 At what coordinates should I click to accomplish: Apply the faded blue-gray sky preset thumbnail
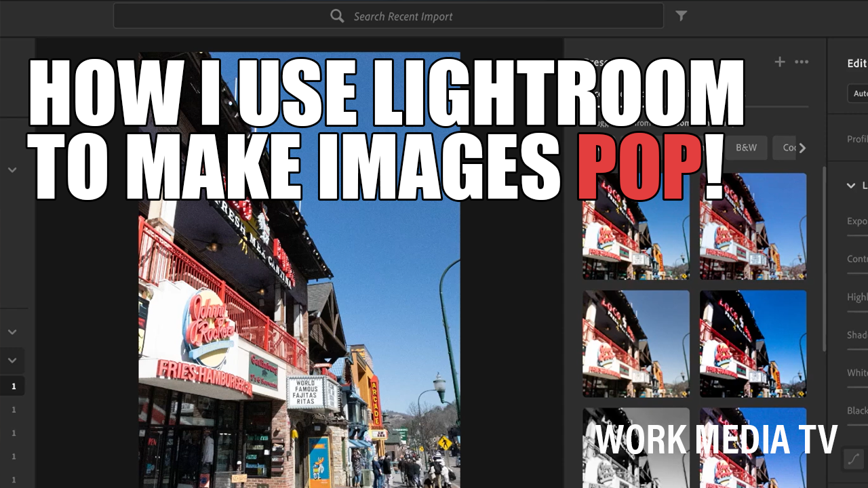click(636, 344)
